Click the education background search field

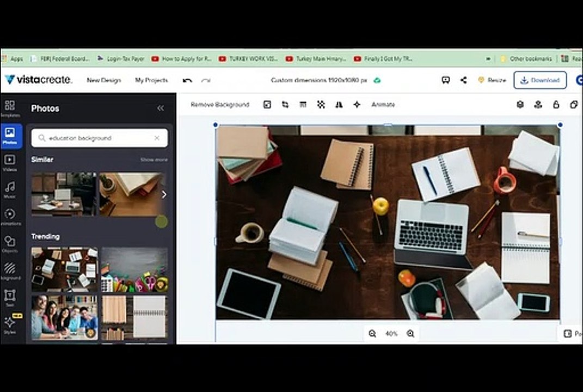click(x=100, y=138)
